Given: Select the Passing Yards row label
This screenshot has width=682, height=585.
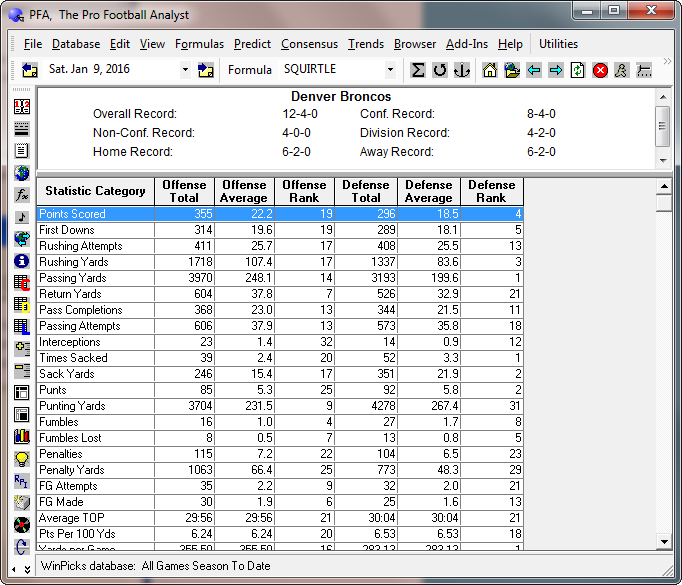Looking at the screenshot, I should pos(73,278).
